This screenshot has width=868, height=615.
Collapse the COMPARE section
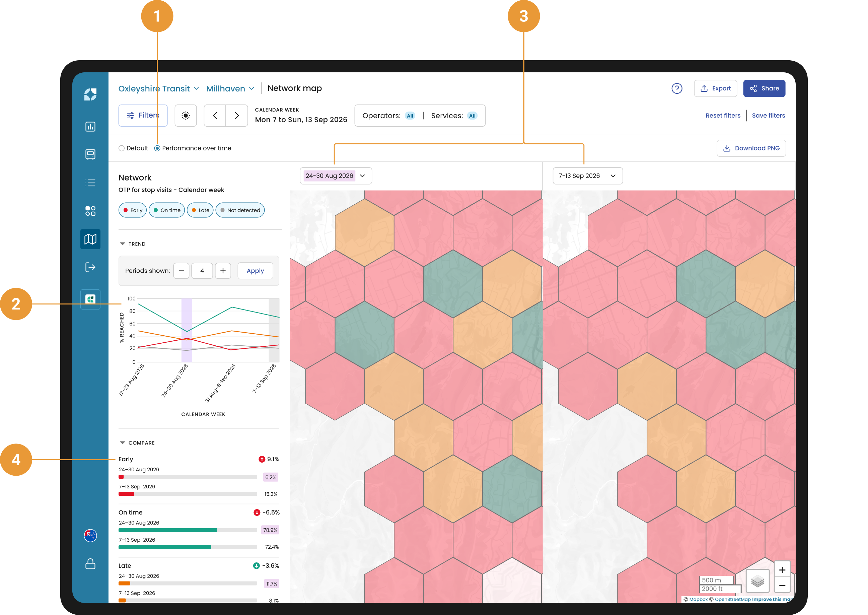click(x=137, y=443)
